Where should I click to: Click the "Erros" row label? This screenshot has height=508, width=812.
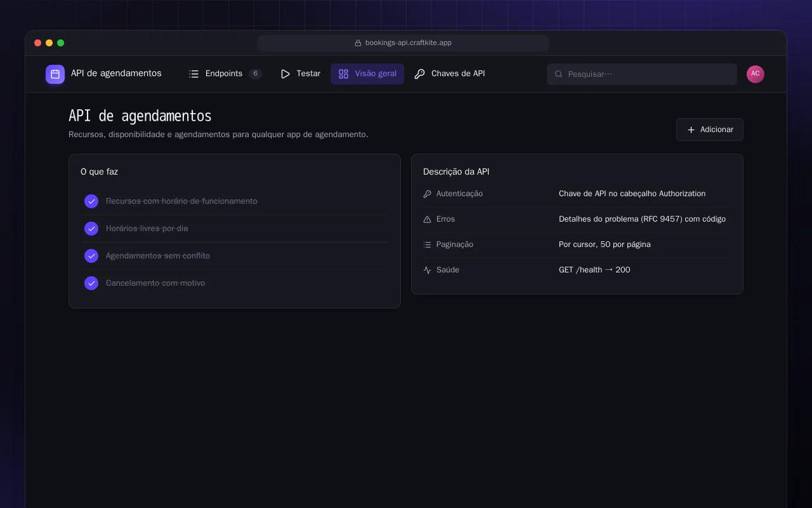(x=445, y=219)
